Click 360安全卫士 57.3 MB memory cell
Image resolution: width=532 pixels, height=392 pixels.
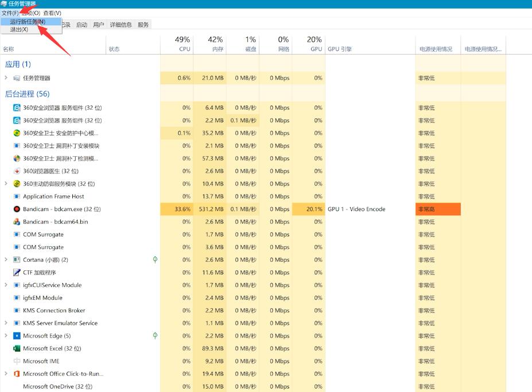209,158
